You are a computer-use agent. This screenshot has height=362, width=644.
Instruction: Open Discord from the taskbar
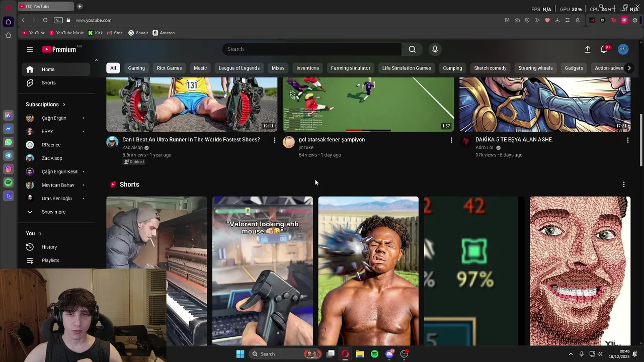coord(389,354)
